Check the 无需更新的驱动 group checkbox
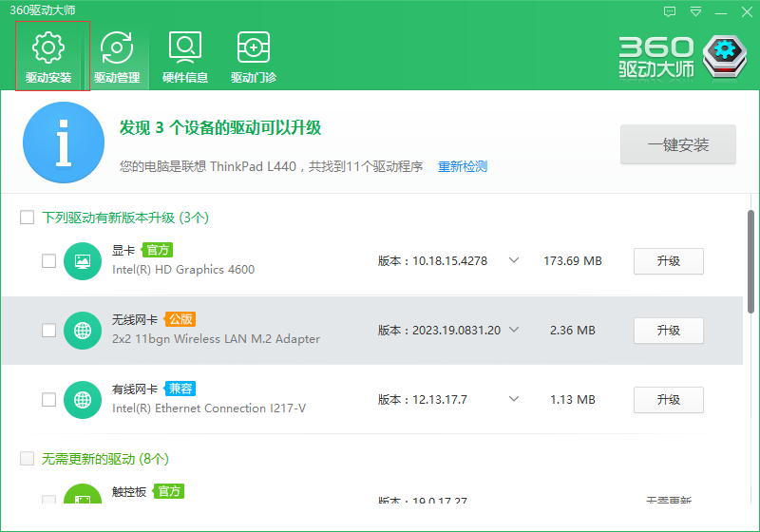This screenshot has width=760, height=532. pos(28,458)
